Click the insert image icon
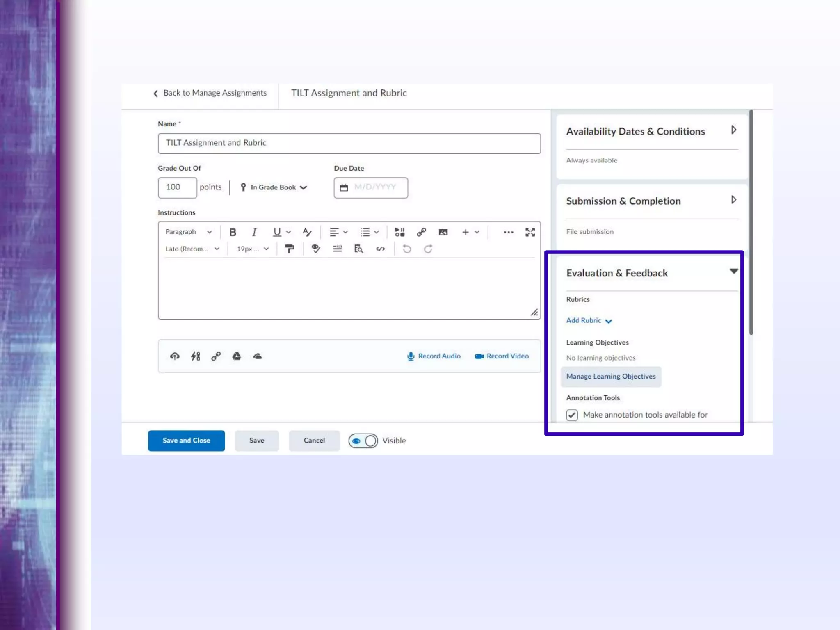Screen dimensions: 840x630 coord(443,232)
